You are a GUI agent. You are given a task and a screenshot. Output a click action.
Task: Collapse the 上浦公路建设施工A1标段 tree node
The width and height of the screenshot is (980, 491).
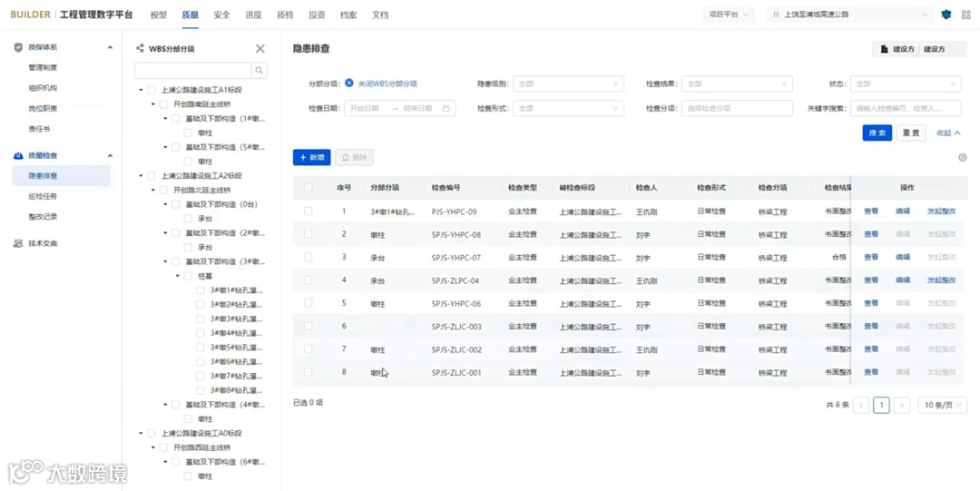click(142, 90)
